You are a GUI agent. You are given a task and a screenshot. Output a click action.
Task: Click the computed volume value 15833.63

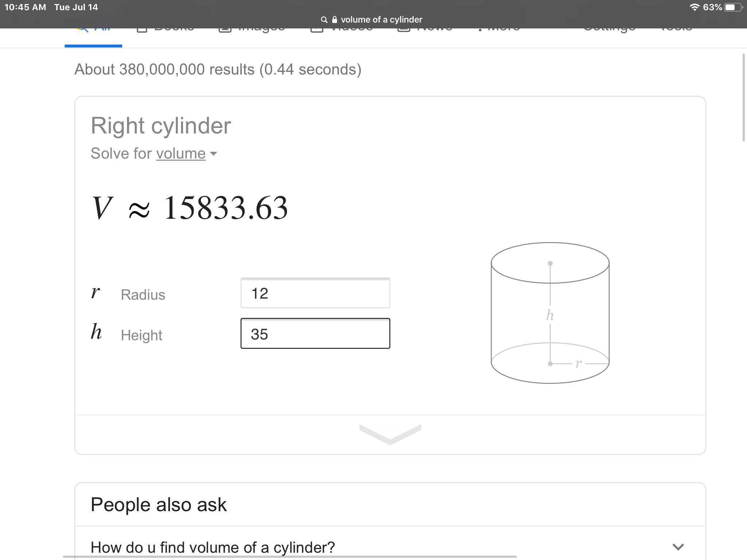click(226, 208)
